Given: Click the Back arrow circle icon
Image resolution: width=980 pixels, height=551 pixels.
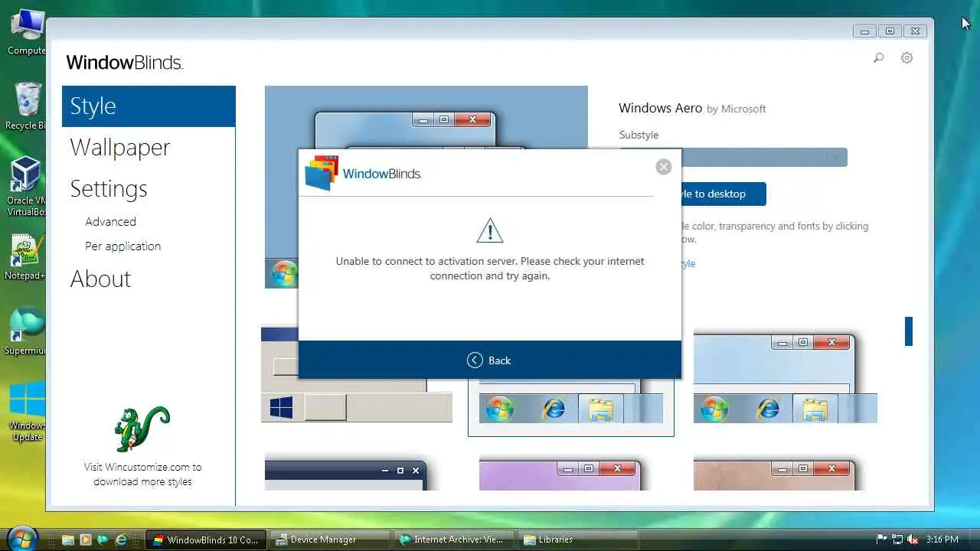Looking at the screenshot, I should coord(475,360).
